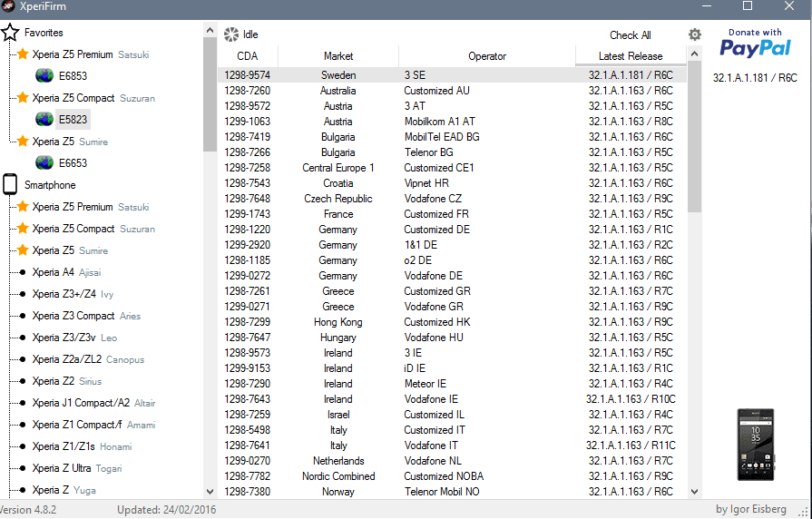Select Xperia Z3/Z3v Leo device

(x=74, y=338)
